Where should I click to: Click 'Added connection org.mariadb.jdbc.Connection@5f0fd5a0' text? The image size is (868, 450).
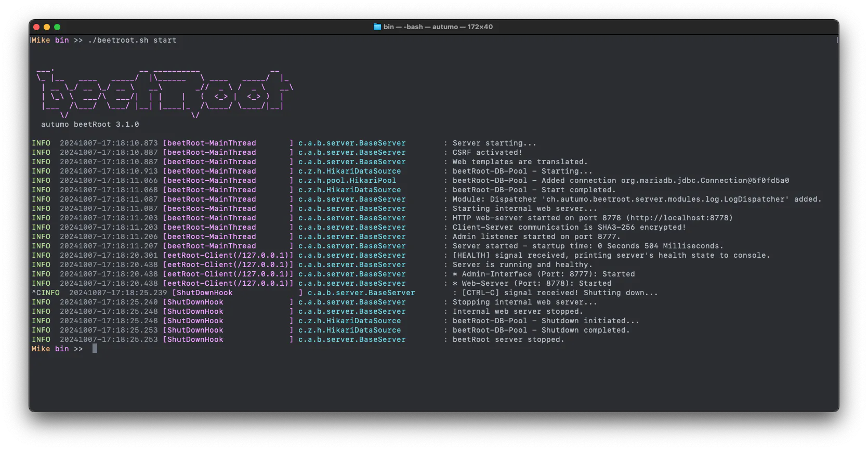coord(665,180)
